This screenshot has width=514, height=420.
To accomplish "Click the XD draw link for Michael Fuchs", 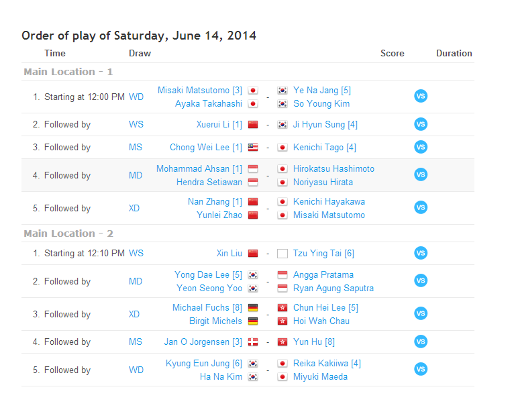I will (134, 315).
